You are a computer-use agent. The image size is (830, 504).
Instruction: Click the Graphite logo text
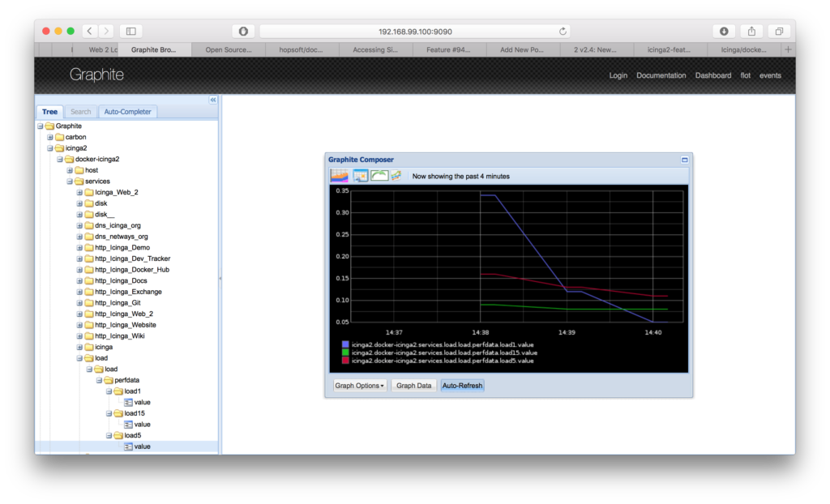(x=96, y=75)
